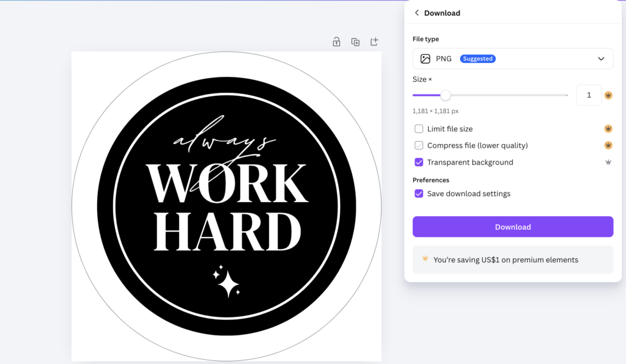This screenshot has height=364, width=626.
Task: Uncheck the Transparent background checkbox
Action: pos(419,162)
